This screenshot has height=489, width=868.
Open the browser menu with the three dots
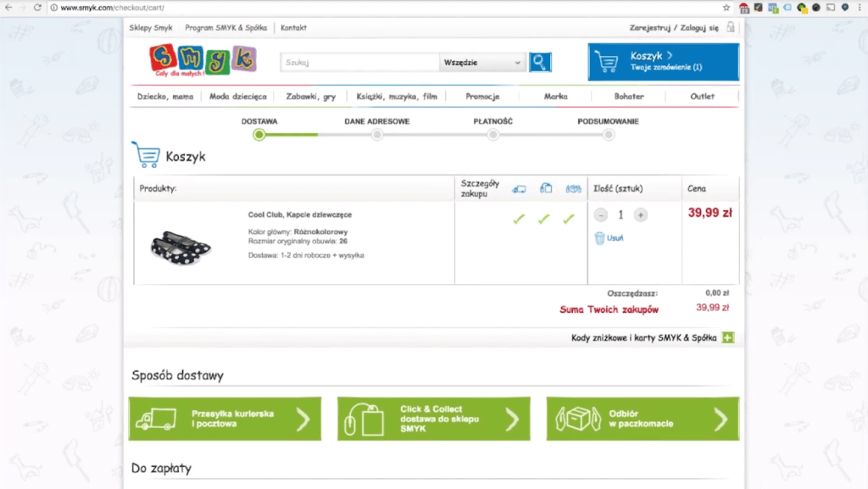(x=860, y=7)
